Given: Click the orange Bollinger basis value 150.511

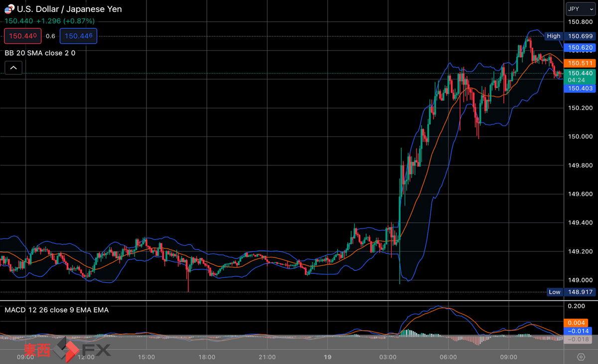Looking at the screenshot, I should 580,63.
